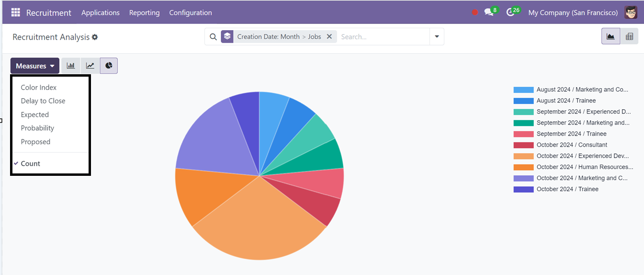Click the group-by layers icon in search
Image resolution: width=644 pixels, height=275 pixels.
[227, 36]
